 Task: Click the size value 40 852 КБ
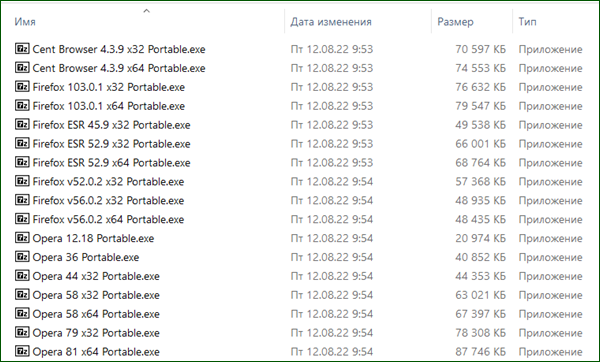(x=481, y=258)
